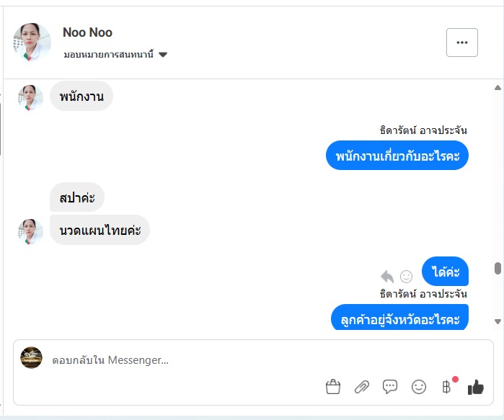Click avatar beside the พนักงาน message
This screenshot has height=420, width=504.
click(30, 97)
